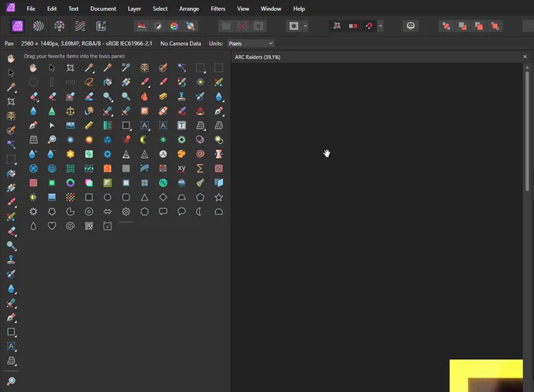The image size is (534, 392).
Task: Apply Auto White Balance from the toolbar
Action: coord(190,26)
